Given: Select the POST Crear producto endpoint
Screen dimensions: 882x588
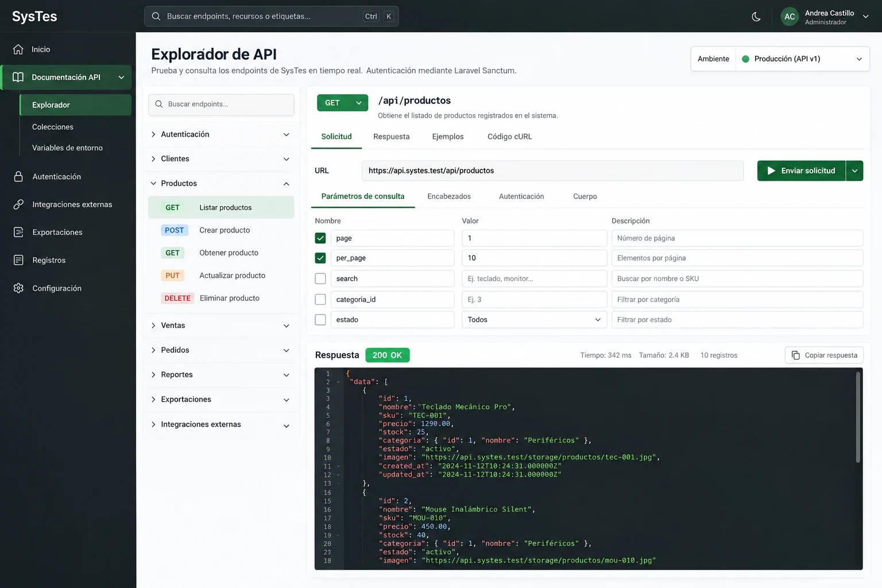Looking at the screenshot, I should tap(221, 230).
